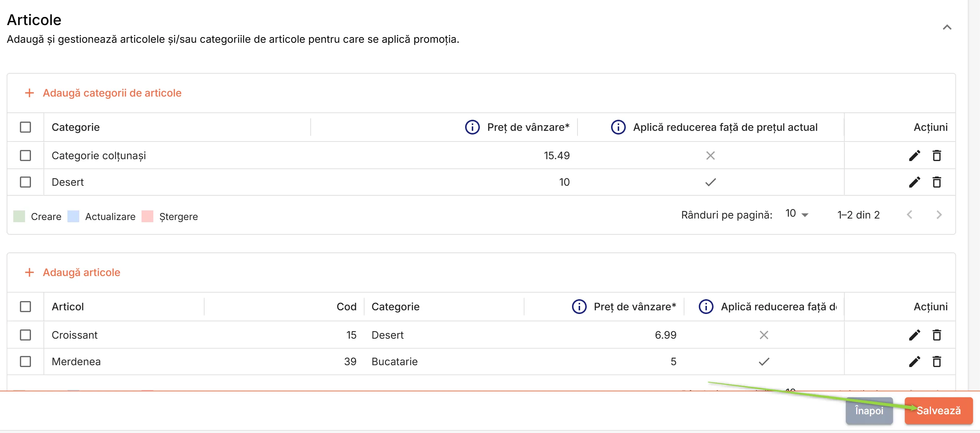Check the Merdenea row checkbox
The width and height of the screenshot is (980, 433).
pyautogui.click(x=25, y=362)
